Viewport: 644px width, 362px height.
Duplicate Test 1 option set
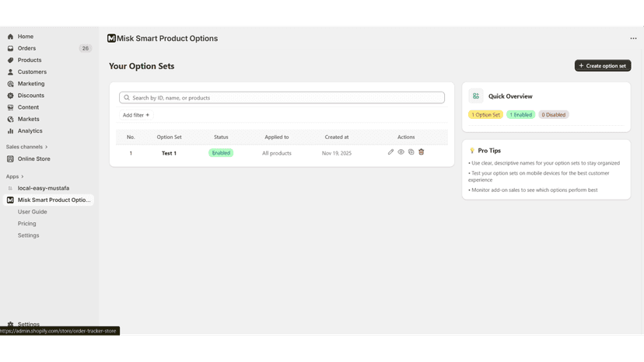[x=411, y=151]
